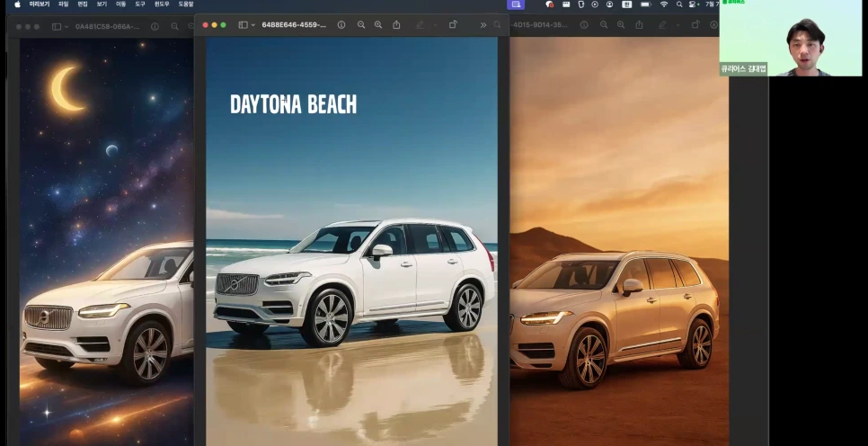
Task: Rotate the front image with the rotate icon
Action: point(453,25)
